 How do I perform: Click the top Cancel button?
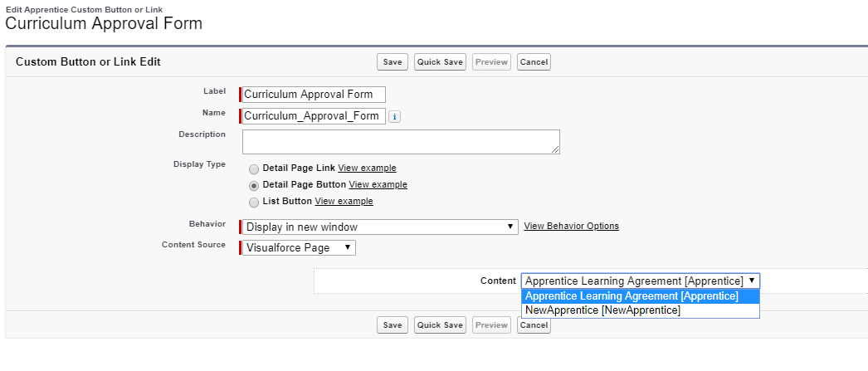[534, 62]
